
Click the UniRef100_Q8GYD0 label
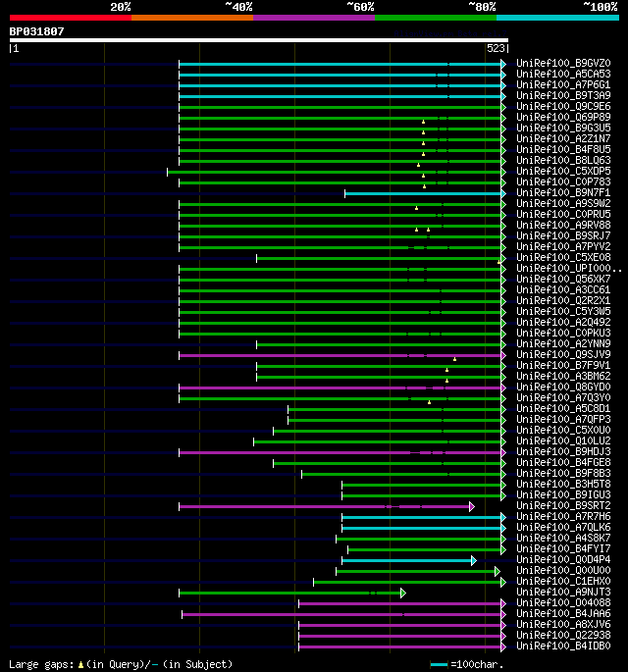coord(563,388)
